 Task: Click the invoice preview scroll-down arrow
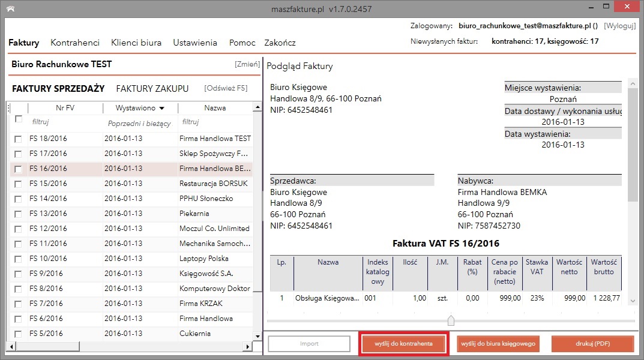click(633, 301)
